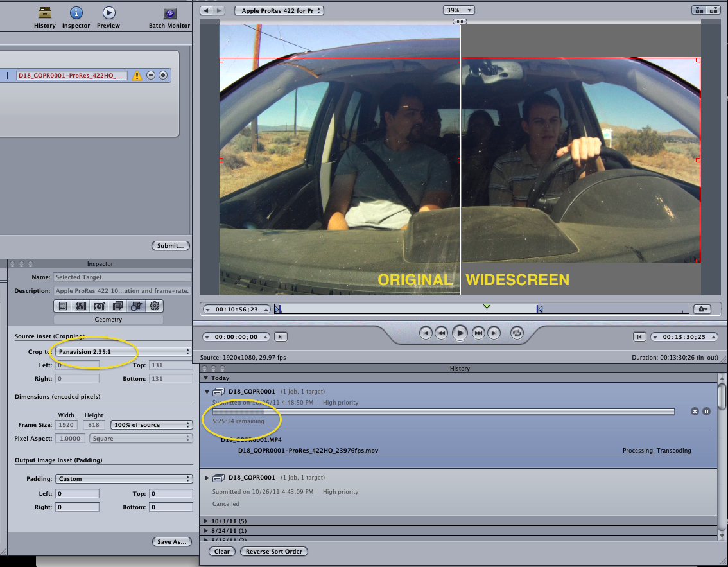The width and height of the screenshot is (728, 567).
Task: Play the preview clip
Action: pos(460,333)
